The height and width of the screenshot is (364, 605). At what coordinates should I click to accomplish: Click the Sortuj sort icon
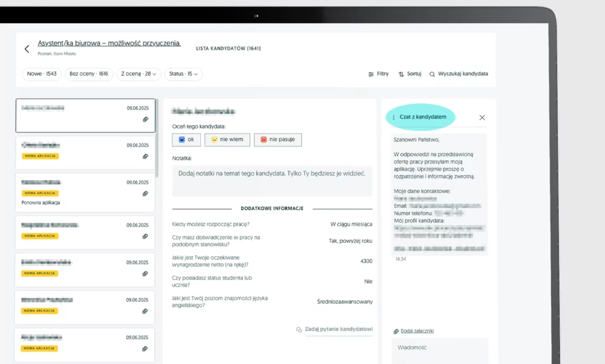[401, 74]
